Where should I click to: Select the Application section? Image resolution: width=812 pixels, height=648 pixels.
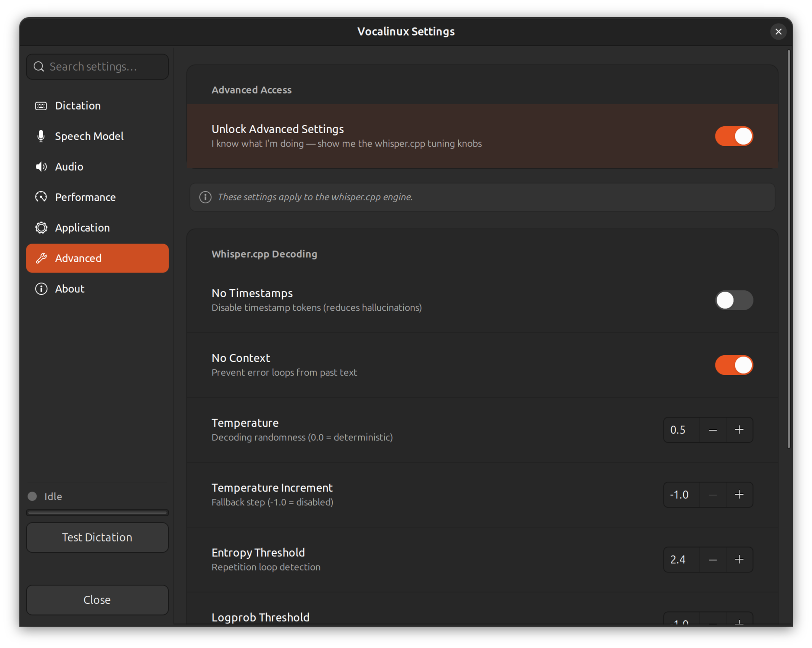tap(97, 228)
